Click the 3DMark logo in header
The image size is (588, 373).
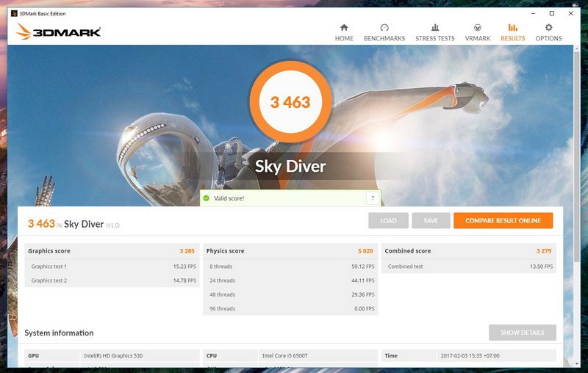pos(58,32)
